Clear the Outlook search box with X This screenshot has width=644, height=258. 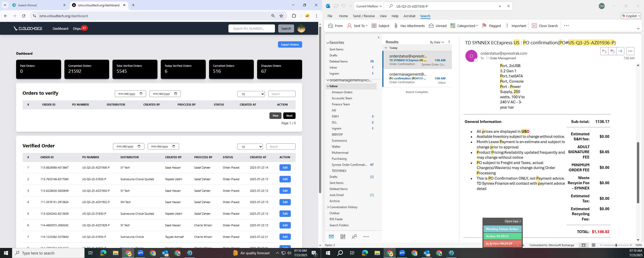508,6
